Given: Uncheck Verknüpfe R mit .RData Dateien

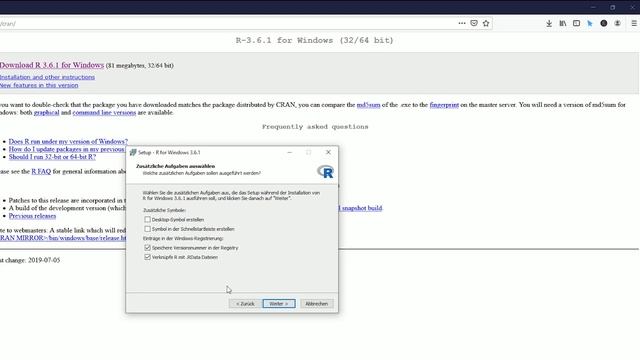Looking at the screenshot, I should tap(147, 257).
